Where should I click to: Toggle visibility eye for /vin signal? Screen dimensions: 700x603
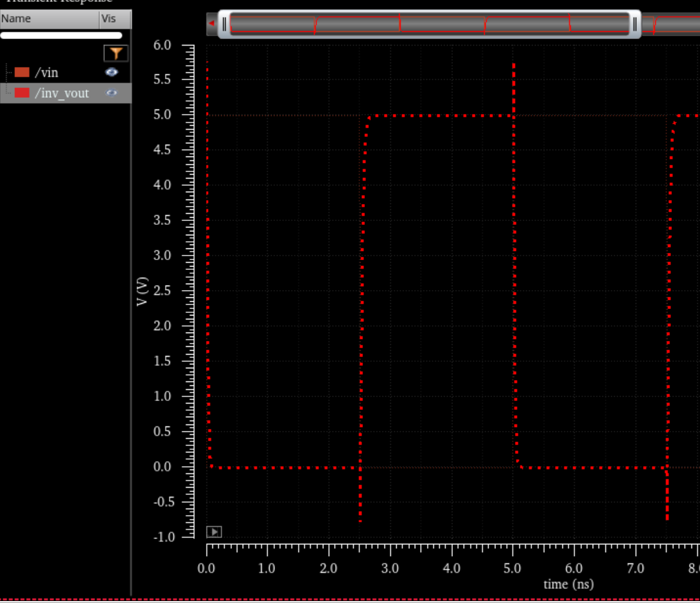[111, 72]
